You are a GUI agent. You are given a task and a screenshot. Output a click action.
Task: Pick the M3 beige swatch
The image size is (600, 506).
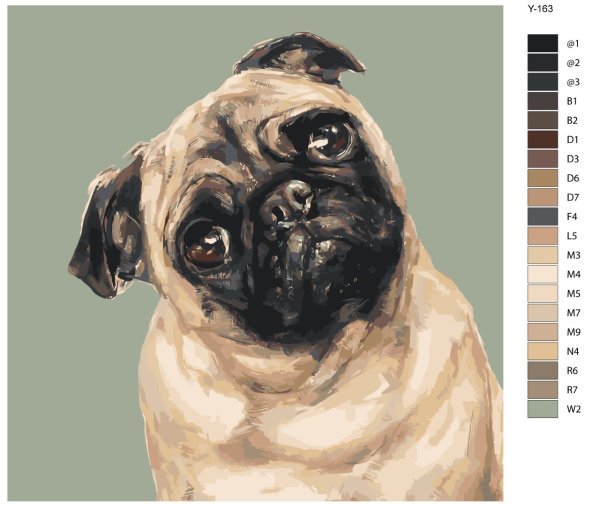coord(542,255)
